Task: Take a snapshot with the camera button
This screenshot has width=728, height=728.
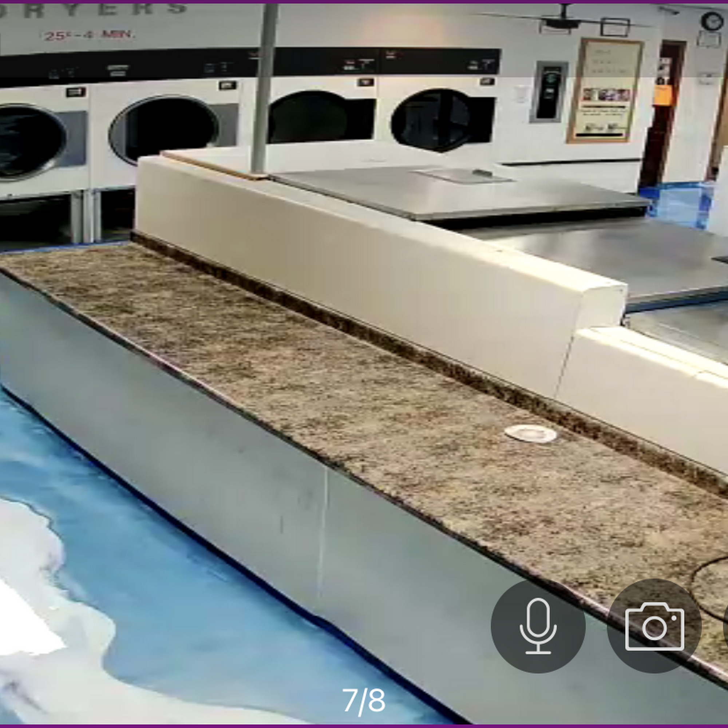Action: click(654, 626)
